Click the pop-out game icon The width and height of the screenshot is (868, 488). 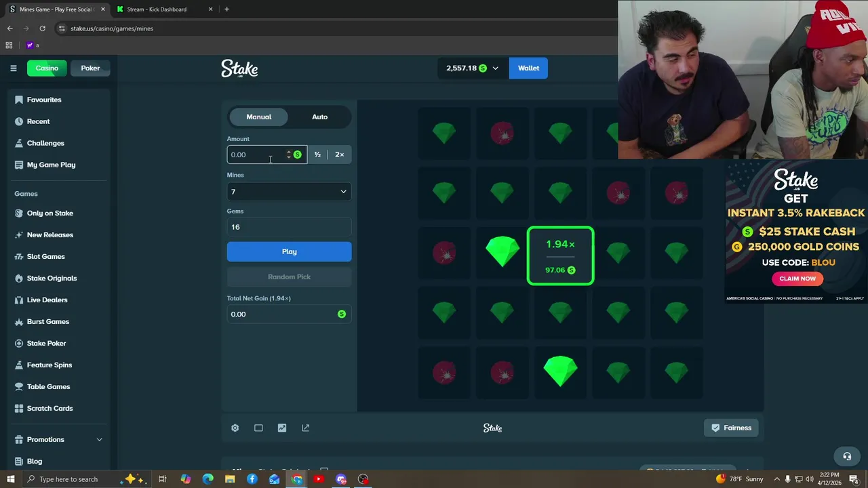[x=305, y=428]
